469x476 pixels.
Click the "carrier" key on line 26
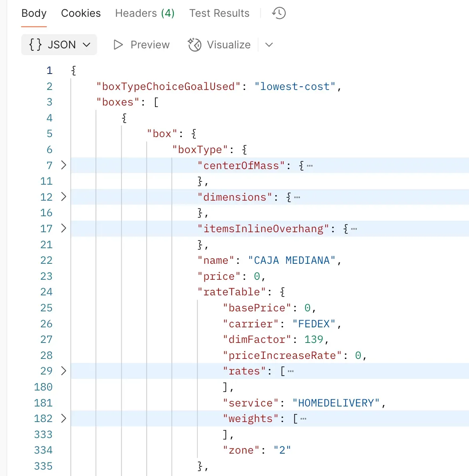250,324
